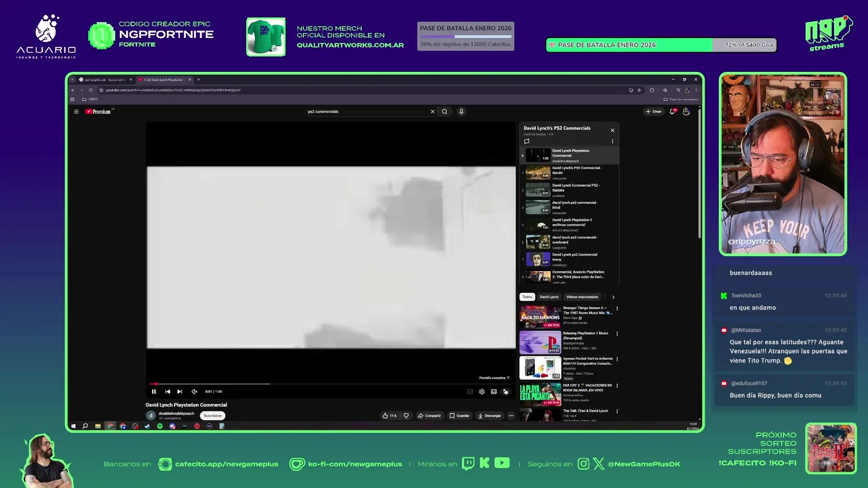Open Windows taskbar search
Viewport: 868px width, 488px height.
pos(85,426)
